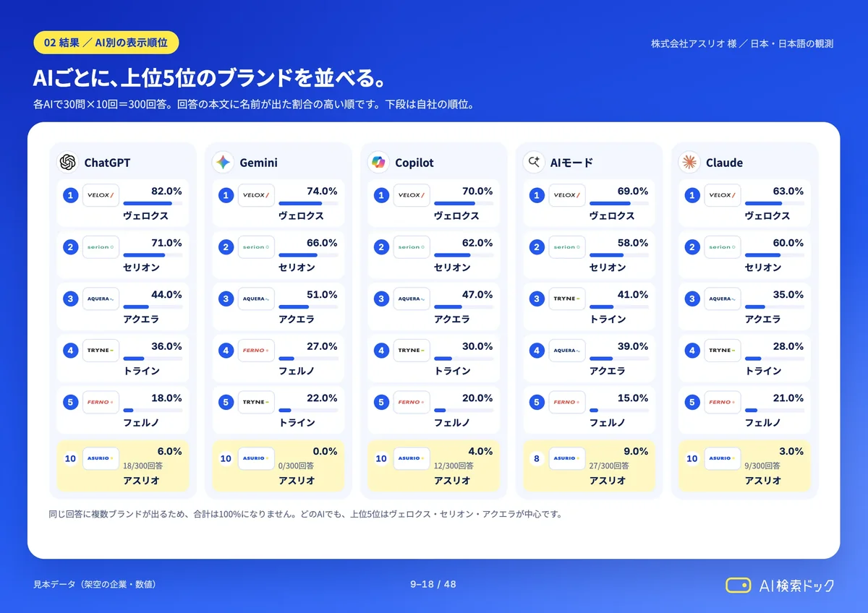The image size is (868, 613).
Task: Click 9/300回答 in Claude column
Action: 761,466
